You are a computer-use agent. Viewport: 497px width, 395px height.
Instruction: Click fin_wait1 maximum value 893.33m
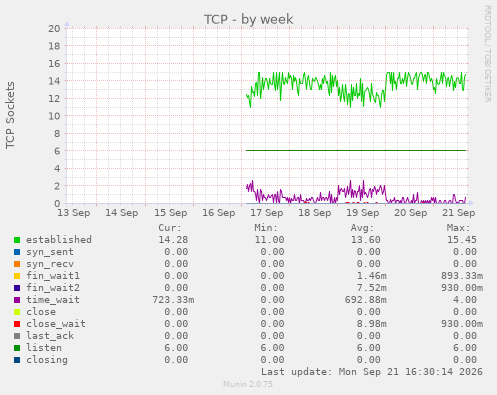462,276
